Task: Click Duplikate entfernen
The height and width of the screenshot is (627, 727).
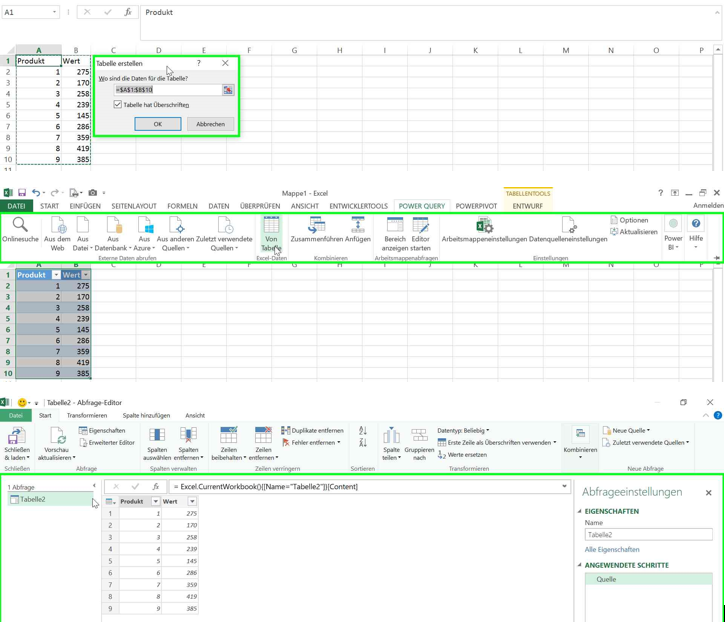Action: [312, 431]
